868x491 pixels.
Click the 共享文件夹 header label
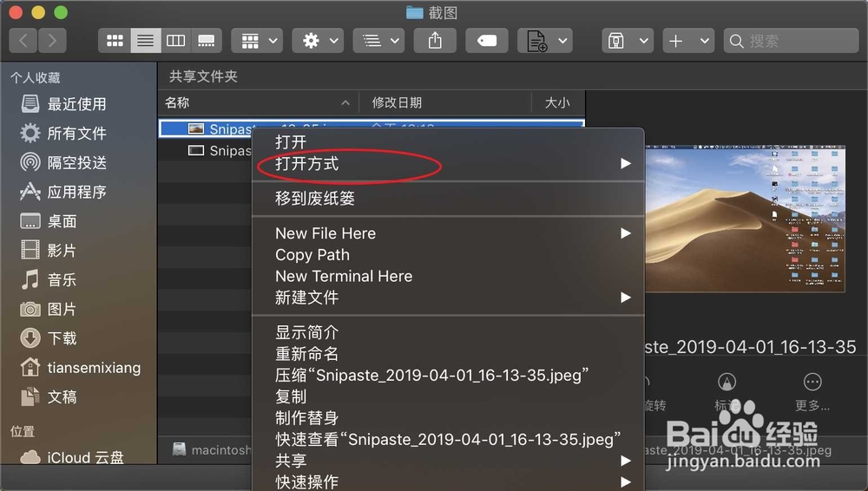coord(203,76)
